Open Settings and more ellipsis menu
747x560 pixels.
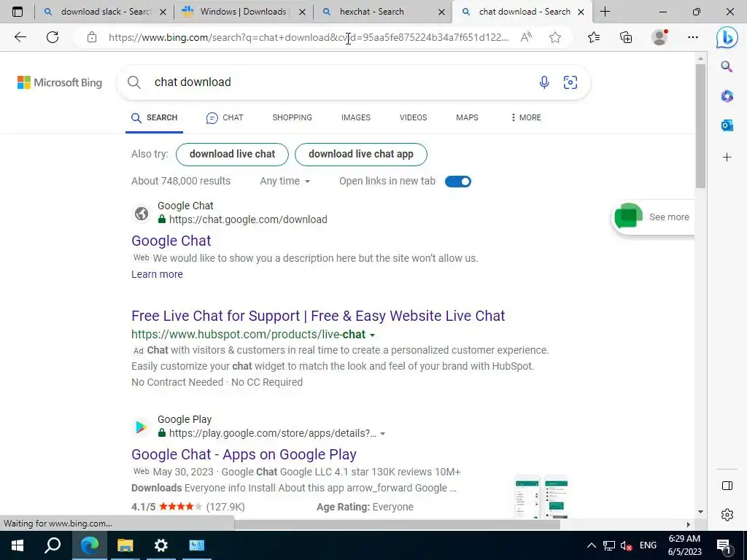coord(693,37)
